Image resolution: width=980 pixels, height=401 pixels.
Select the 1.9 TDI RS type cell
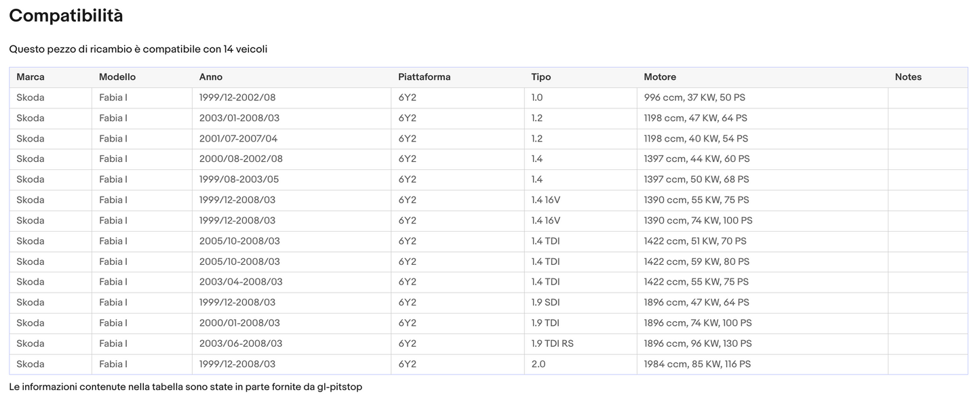[552, 343]
